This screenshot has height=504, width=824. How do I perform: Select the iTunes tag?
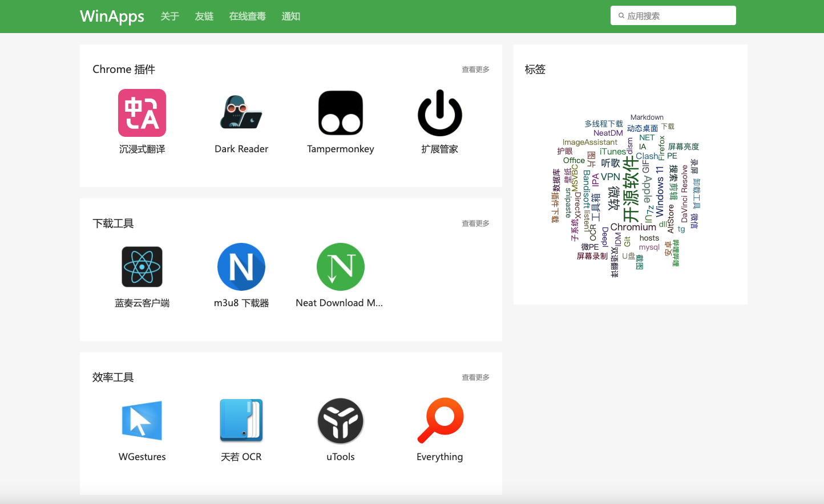[613, 152]
